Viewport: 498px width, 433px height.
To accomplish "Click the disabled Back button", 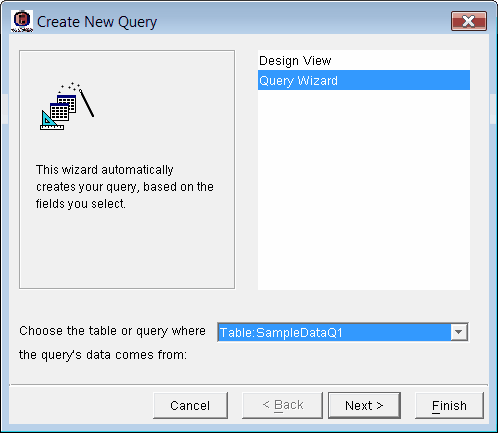I will [x=282, y=405].
